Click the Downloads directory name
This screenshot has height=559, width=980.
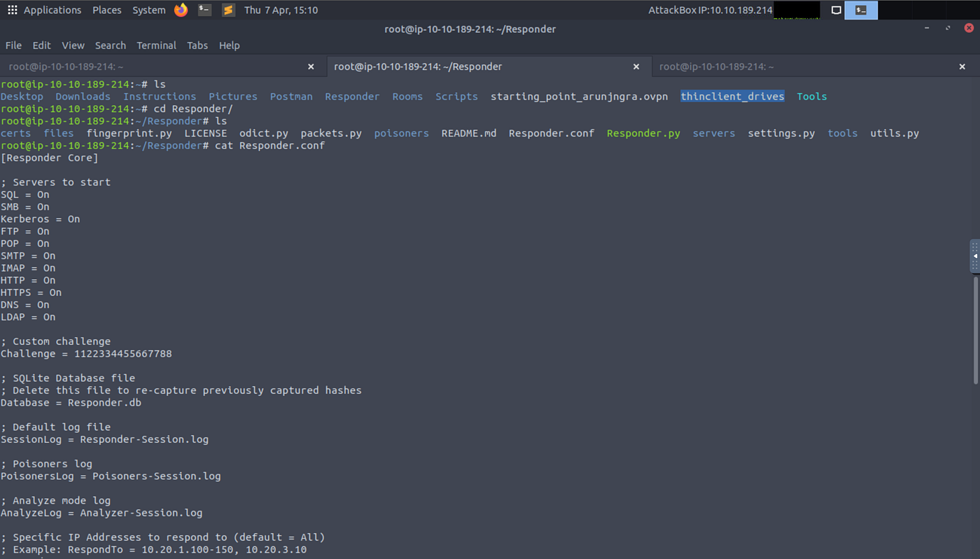(x=83, y=97)
